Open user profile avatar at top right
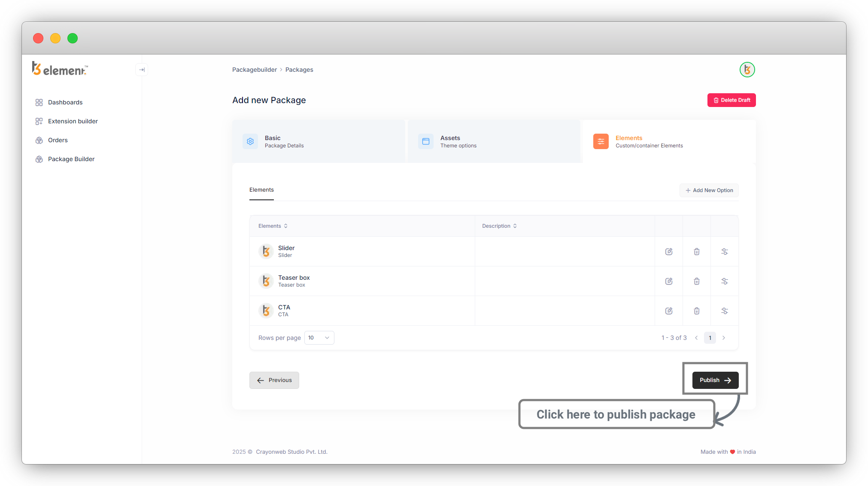The width and height of the screenshot is (868, 486). 747,70
